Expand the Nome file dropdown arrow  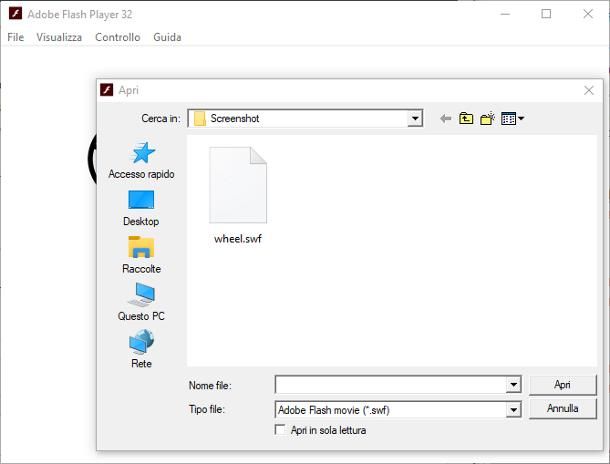[514, 385]
